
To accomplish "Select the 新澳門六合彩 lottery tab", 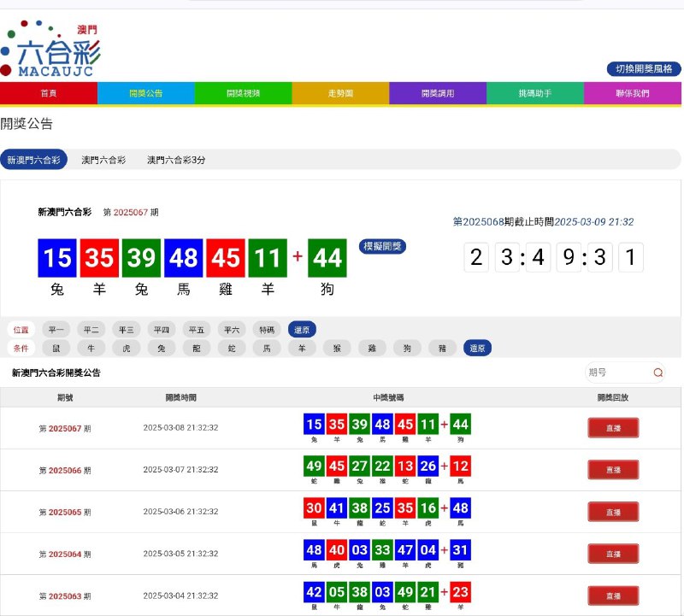I will click(33, 160).
